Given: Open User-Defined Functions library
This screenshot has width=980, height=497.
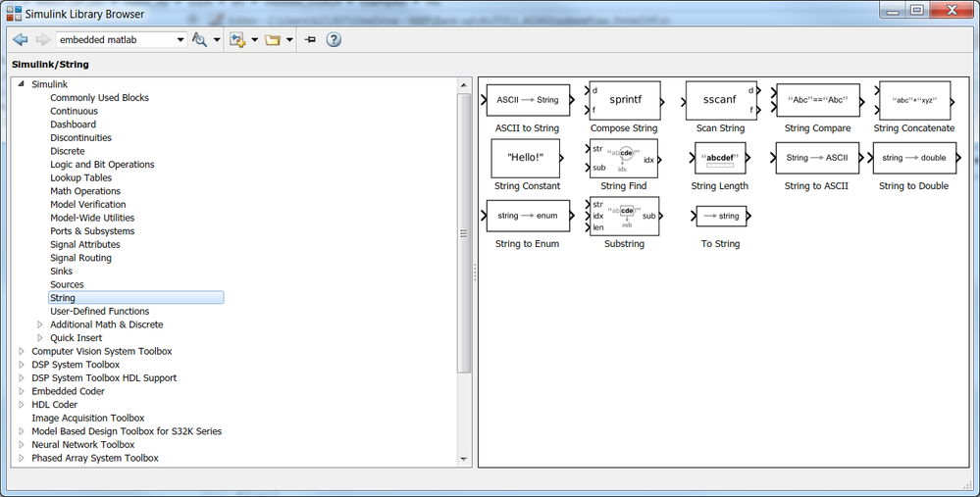Looking at the screenshot, I should point(99,311).
